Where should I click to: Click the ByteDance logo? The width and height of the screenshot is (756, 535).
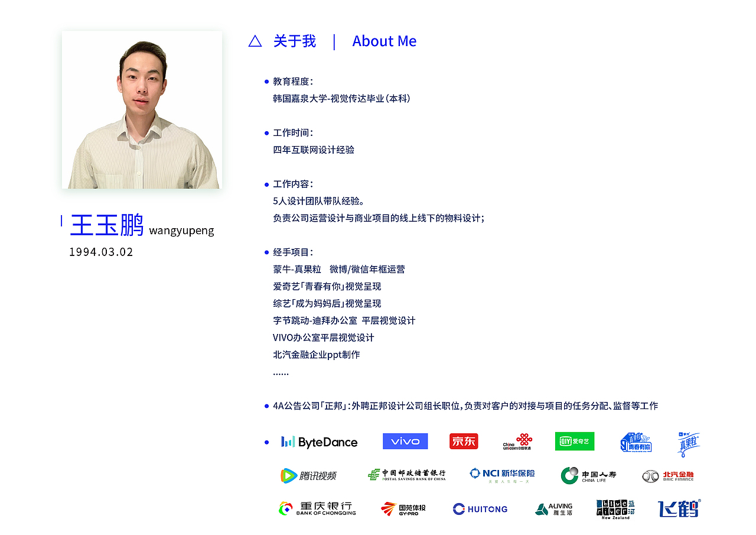tap(319, 442)
